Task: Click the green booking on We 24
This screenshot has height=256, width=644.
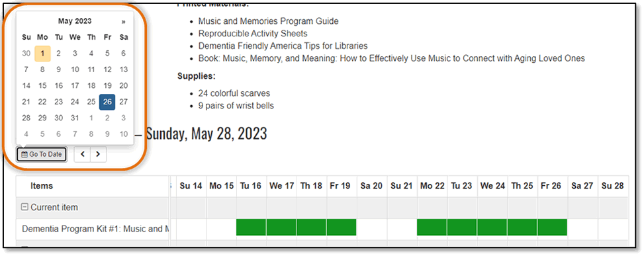Action: (x=492, y=228)
